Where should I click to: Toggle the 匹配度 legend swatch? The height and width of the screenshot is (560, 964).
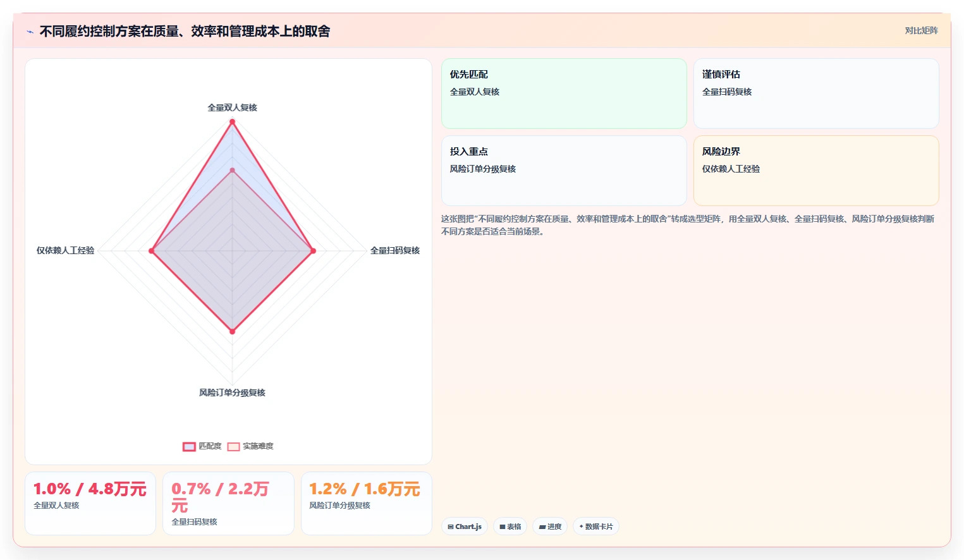189,446
